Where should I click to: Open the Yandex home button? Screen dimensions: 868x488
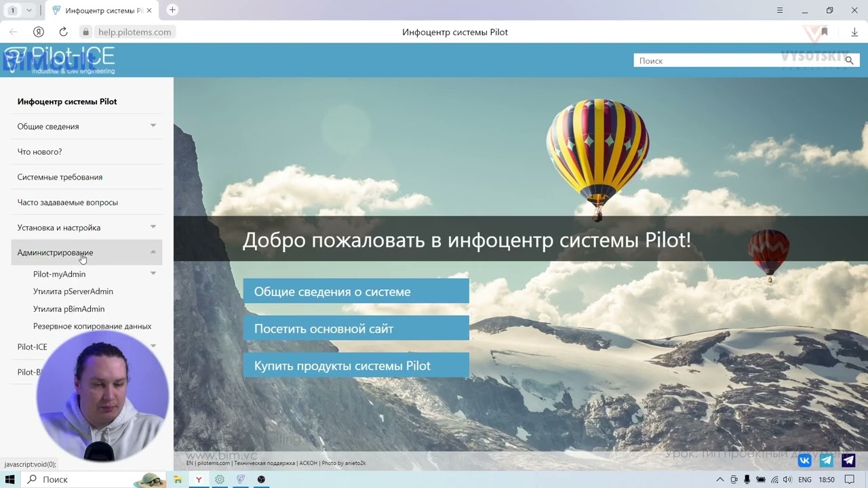(x=39, y=32)
